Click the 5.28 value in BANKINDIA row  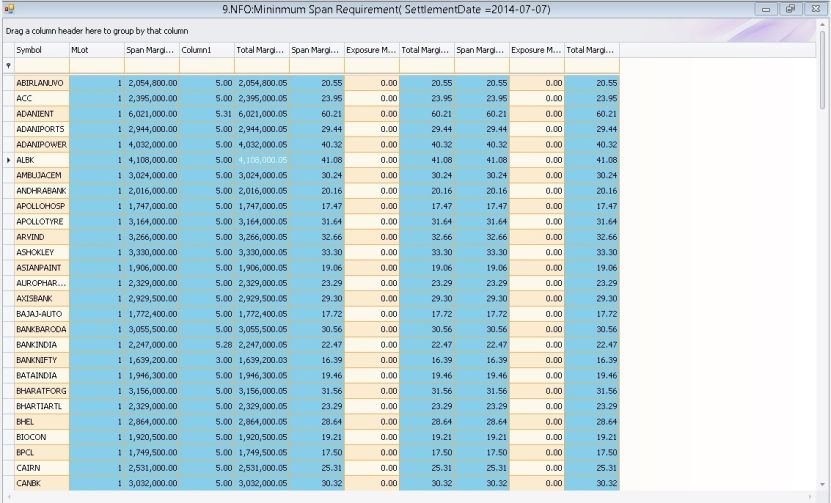[x=207, y=344]
